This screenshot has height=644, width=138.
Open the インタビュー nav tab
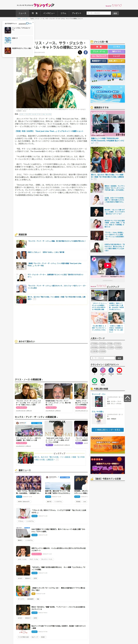point(49,13)
